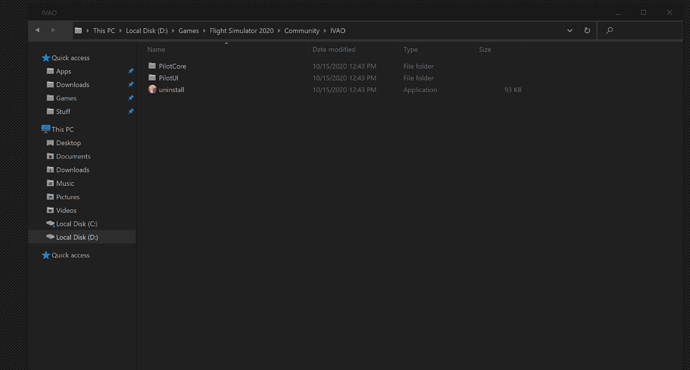Open pinned Stuff folder in sidebar

click(x=63, y=112)
